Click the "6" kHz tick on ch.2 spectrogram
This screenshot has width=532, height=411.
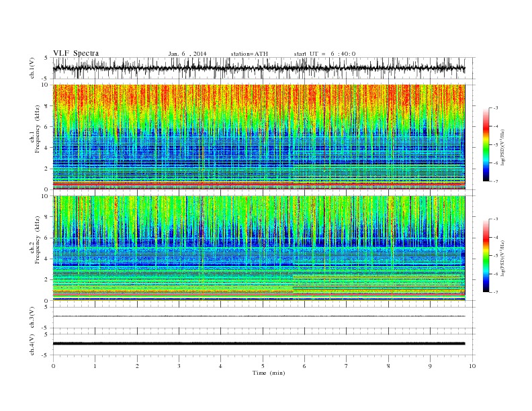(46, 238)
